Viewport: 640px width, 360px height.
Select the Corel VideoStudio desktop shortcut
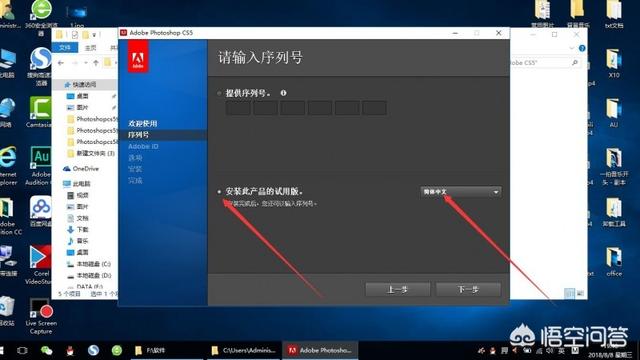click(40, 264)
